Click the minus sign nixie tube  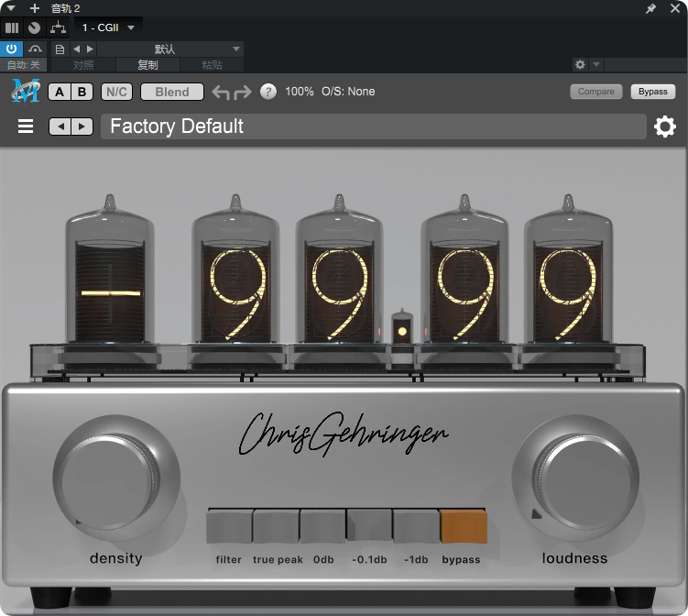[110, 269]
